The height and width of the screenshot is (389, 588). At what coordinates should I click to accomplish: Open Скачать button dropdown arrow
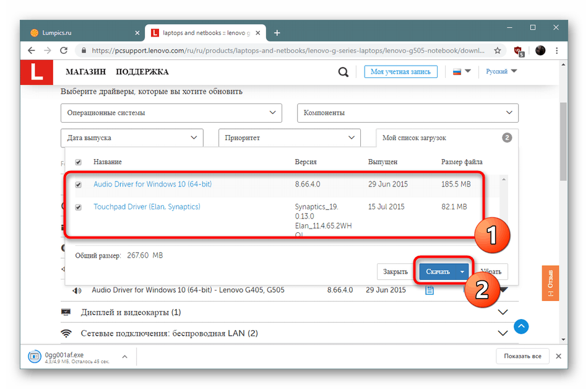pyautogui.click(x=462, y=271)
